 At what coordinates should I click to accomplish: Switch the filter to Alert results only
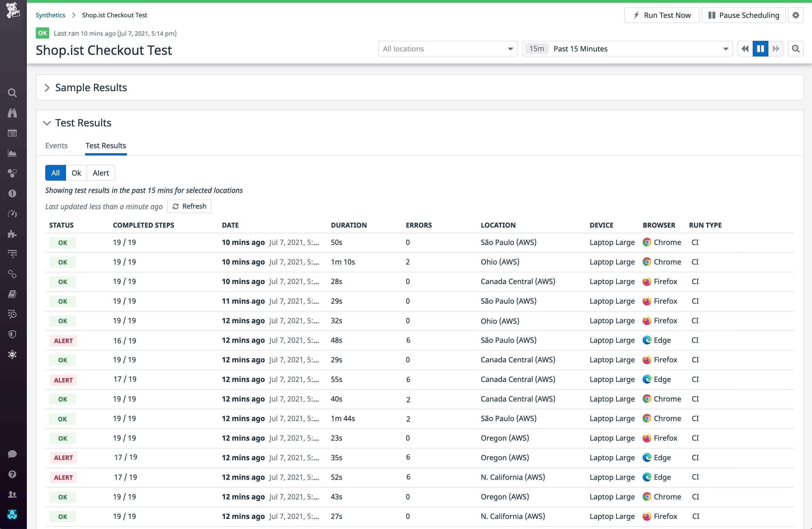pos(100,173)
